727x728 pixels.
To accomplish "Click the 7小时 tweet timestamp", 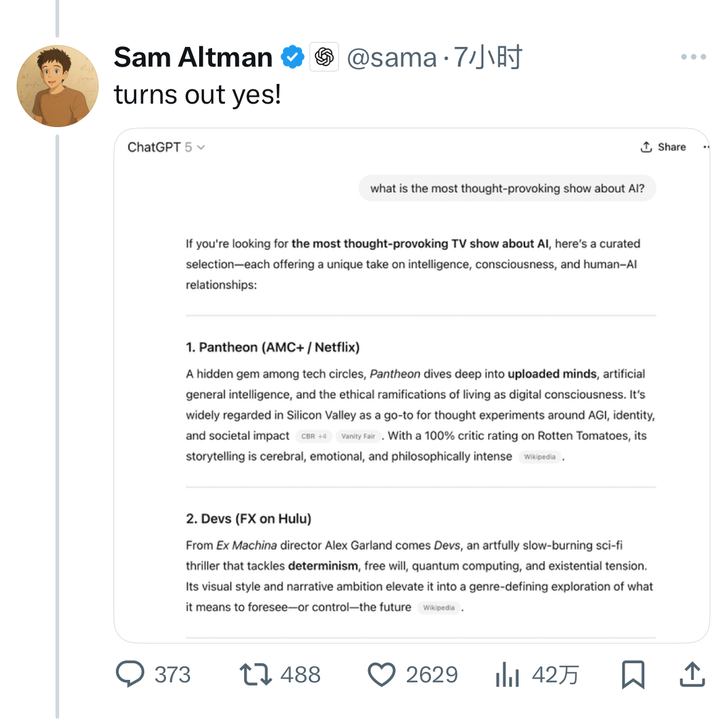I will tap(488, 57).
